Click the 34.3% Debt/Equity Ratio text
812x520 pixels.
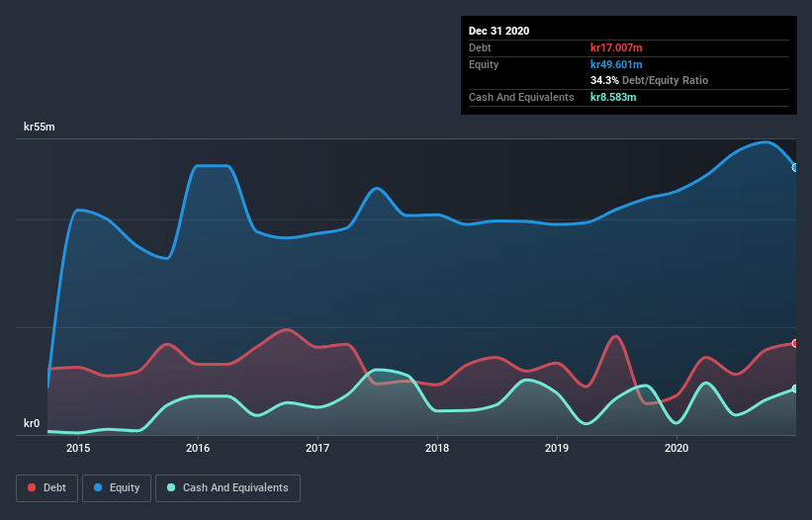pyautogui.click(x=650, y=80)
